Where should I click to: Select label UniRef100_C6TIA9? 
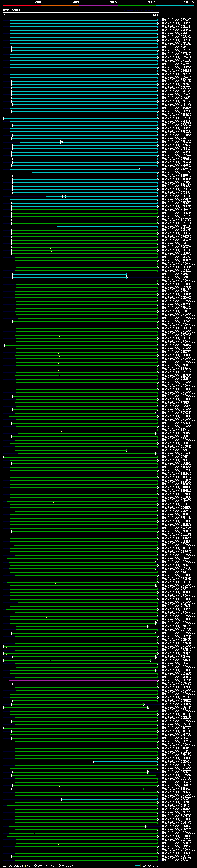177,172
